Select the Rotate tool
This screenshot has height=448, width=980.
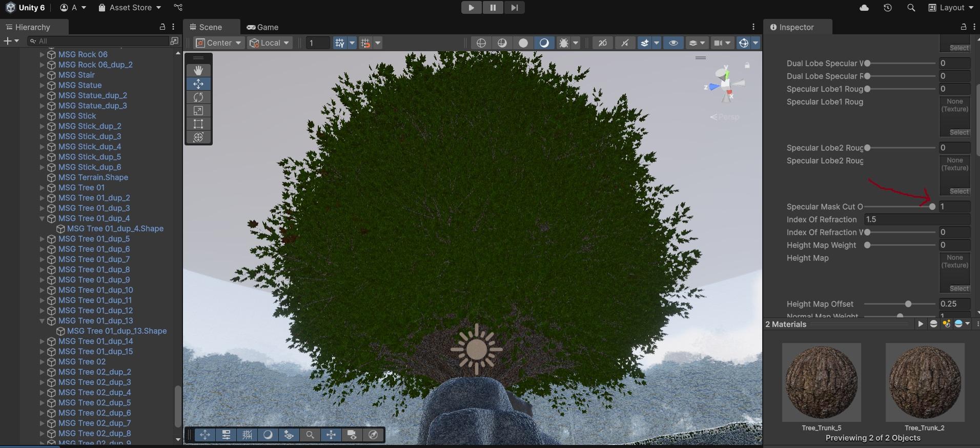pos(198,97)
